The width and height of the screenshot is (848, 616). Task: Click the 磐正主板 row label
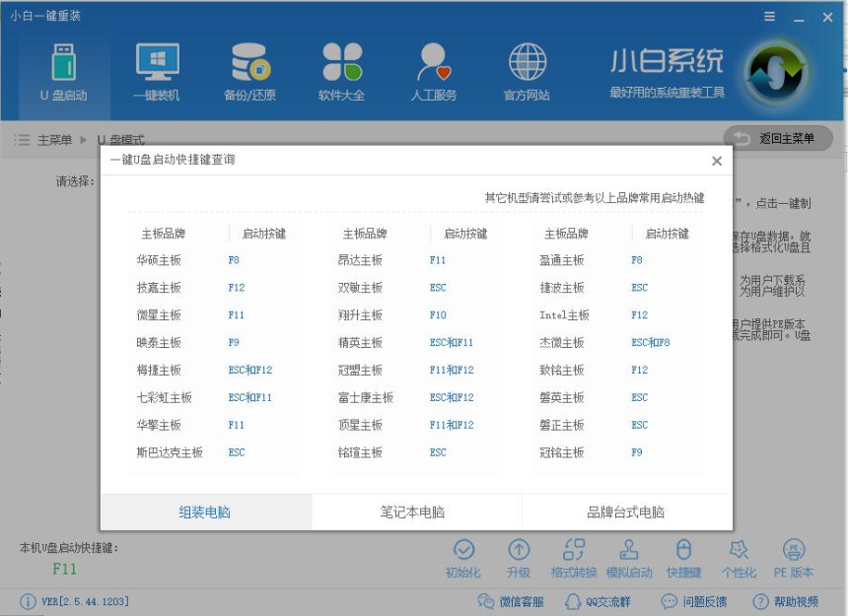(x=562, y=425)
